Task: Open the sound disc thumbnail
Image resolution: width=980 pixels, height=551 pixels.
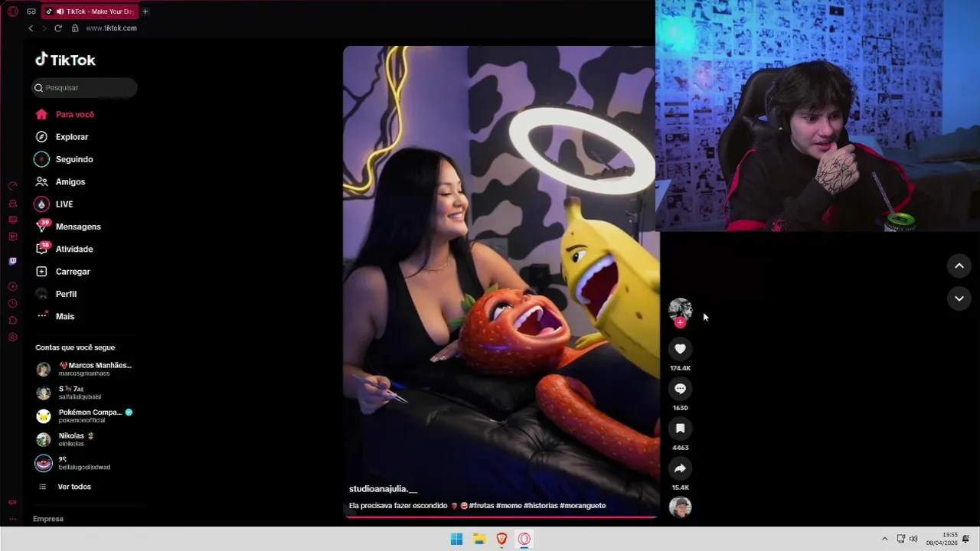Action: (x=680, y=507)
